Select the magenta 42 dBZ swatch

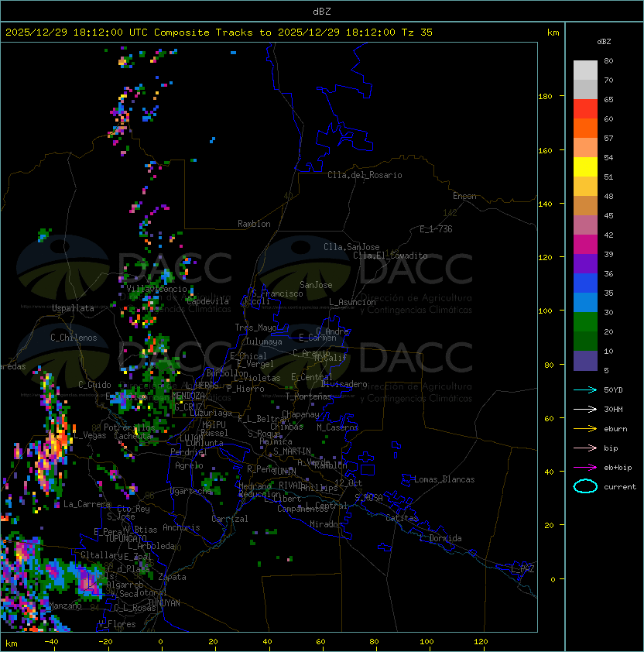click(x=585, y=245)
